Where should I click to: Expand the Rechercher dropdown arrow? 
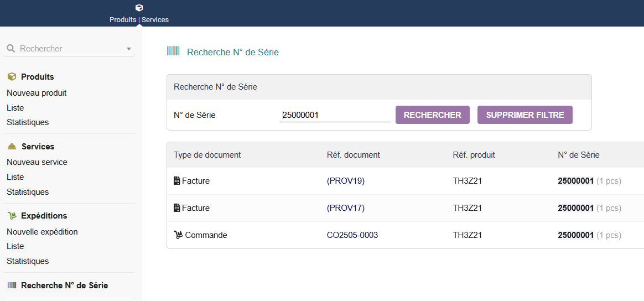pos(129,49)
